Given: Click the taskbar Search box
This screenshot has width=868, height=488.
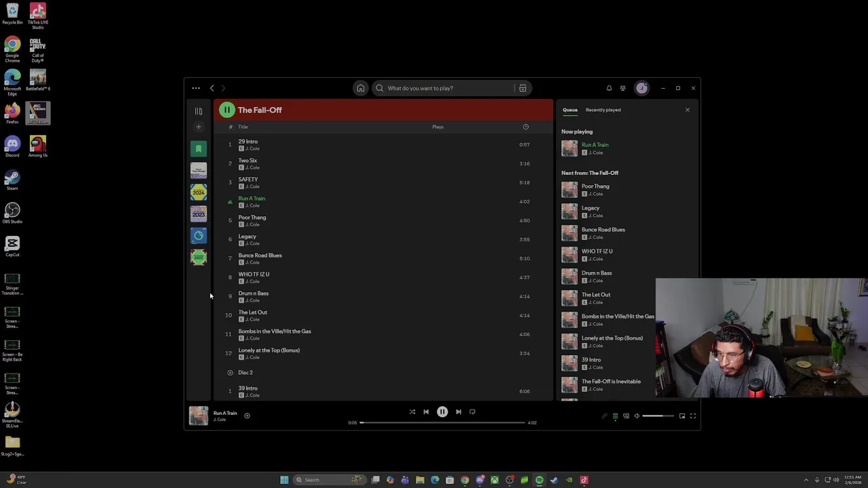Looking at the screenshot, I should tap(329, 480).
